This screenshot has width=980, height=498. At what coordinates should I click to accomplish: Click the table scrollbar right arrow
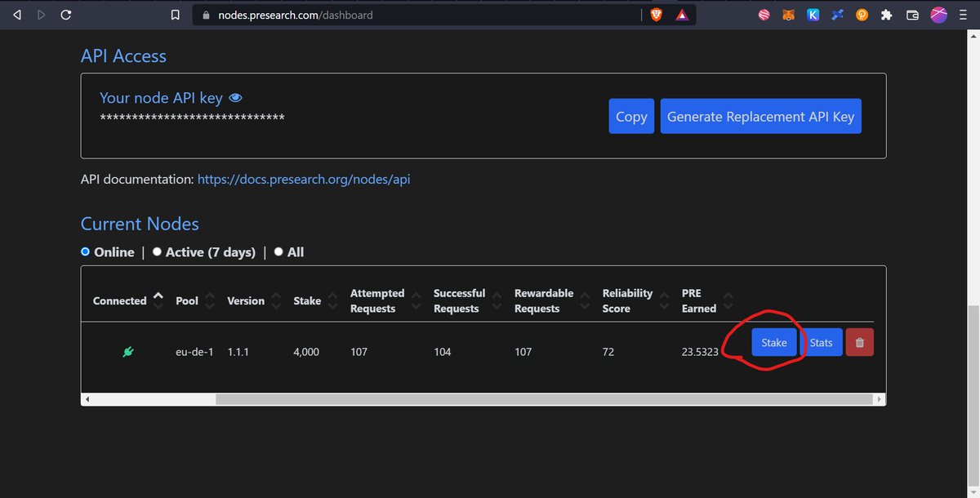(880, 399)
